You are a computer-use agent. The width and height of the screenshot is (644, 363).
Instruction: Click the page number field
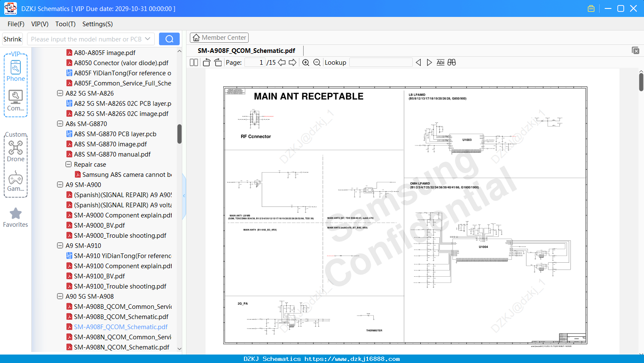point(255,63)
